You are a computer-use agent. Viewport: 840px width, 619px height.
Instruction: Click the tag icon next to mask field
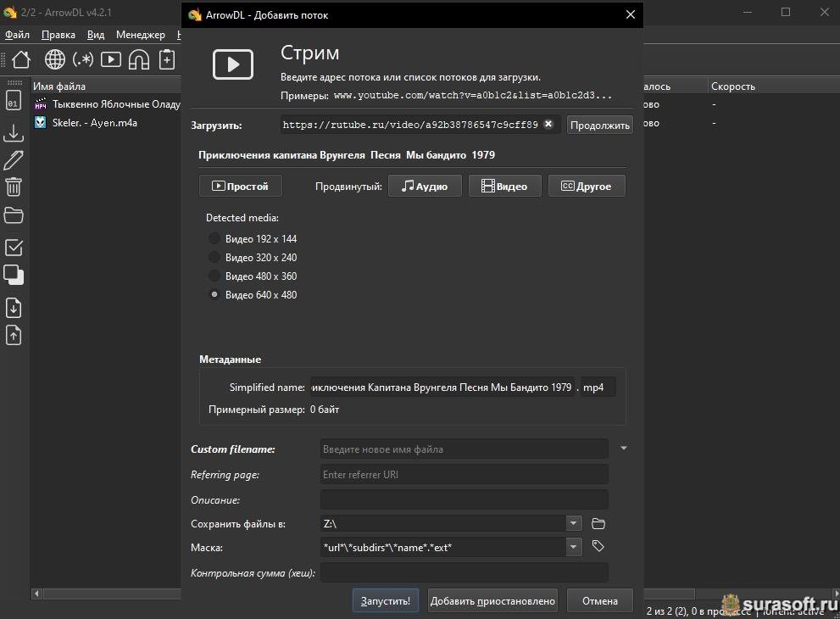[598, 547]
